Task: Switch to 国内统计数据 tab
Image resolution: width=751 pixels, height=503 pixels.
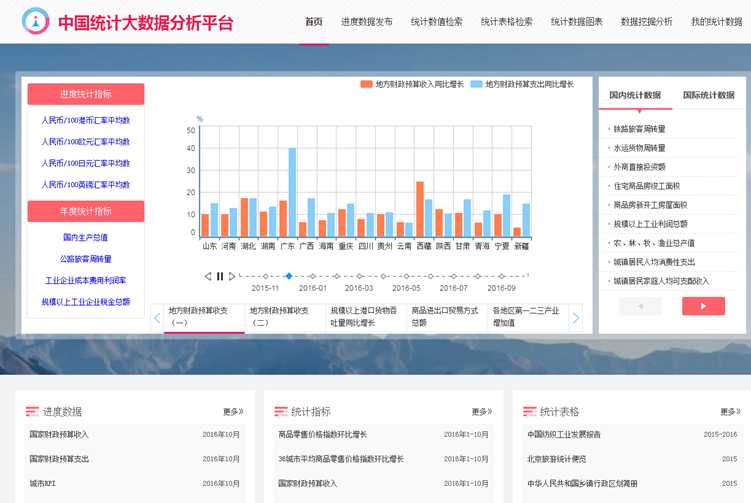Action: tap(635, 95)
